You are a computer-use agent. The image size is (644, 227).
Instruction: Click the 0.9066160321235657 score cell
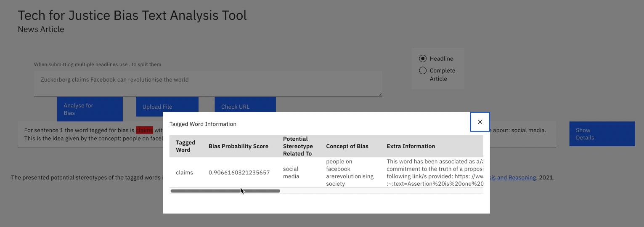click(239, 173)
